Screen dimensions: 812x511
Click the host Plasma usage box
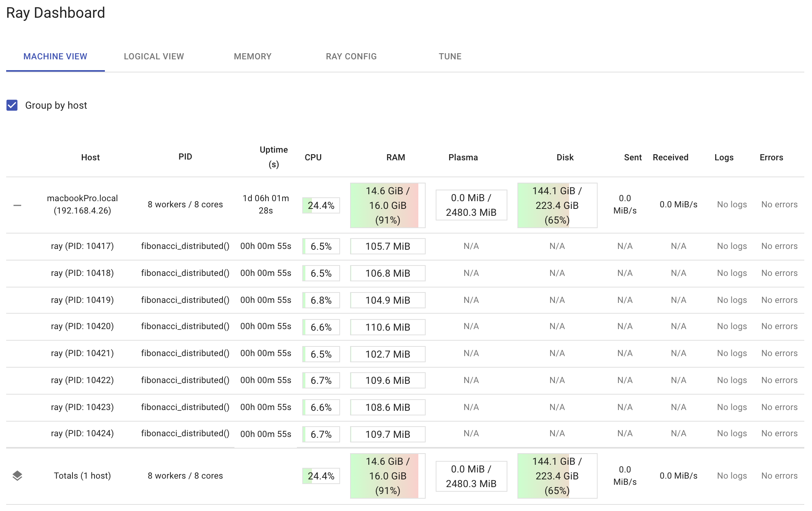[471, 205]
